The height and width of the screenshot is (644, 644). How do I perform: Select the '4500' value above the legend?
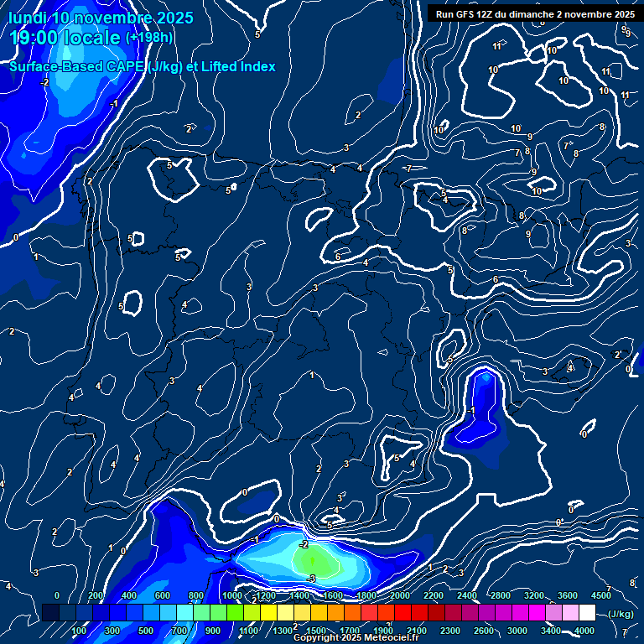pyautogui.click(x=601, y=595)
